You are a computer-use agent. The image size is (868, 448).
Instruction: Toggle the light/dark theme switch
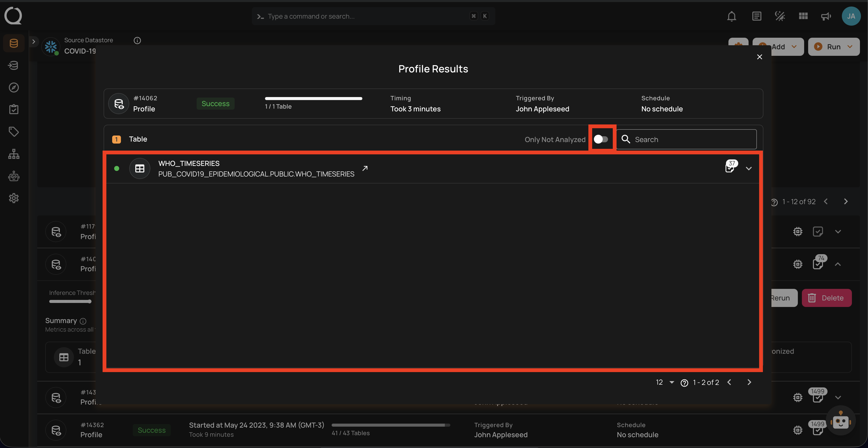point(779,16)
